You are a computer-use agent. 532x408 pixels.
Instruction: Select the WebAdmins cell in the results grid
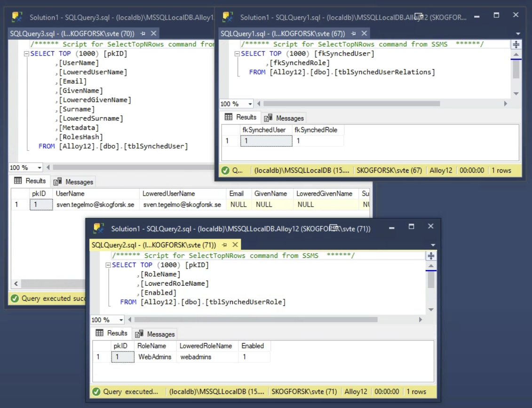pos(155,357)
